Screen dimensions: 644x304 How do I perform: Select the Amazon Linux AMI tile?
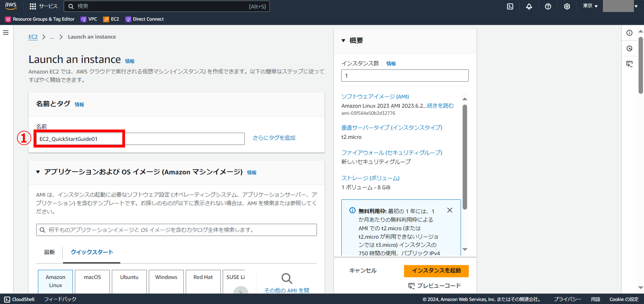[x=55, y=282]
